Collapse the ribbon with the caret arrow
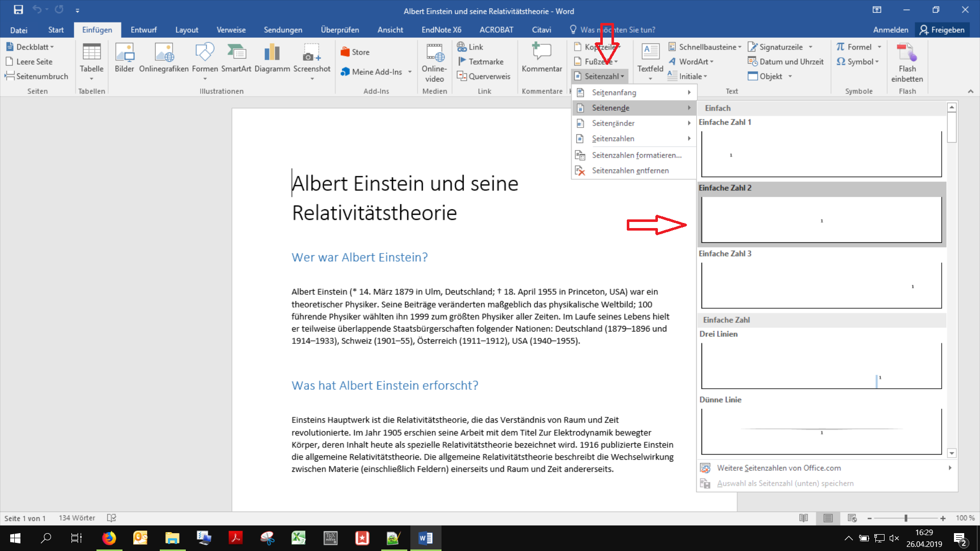 pos(970,91)
